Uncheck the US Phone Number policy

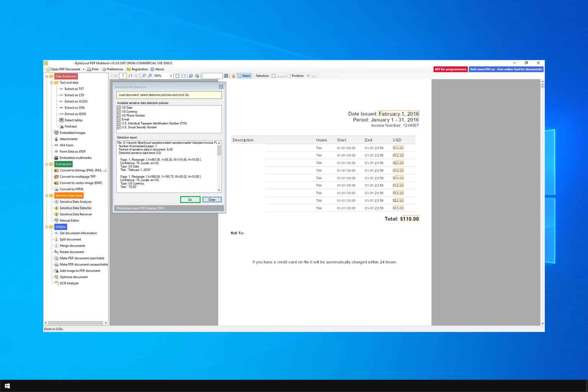[119, 115]
